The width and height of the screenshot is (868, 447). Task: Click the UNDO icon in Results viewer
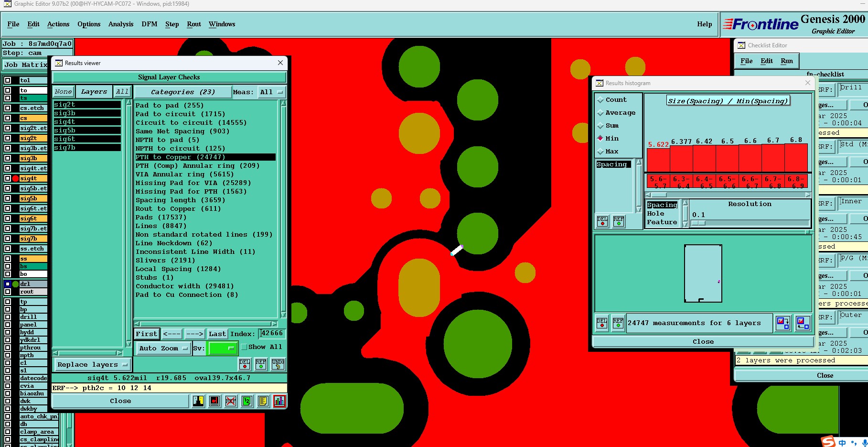coord(278,364)
